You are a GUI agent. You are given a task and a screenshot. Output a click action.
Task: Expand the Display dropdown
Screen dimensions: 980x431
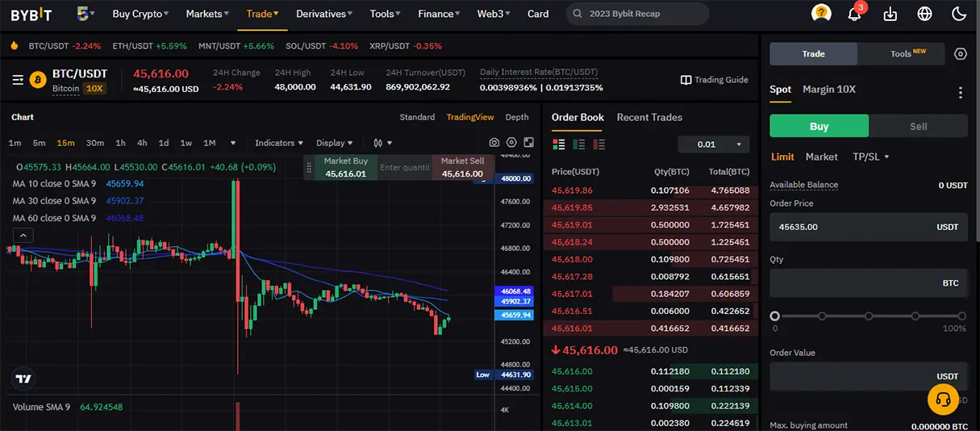point(334,143)
